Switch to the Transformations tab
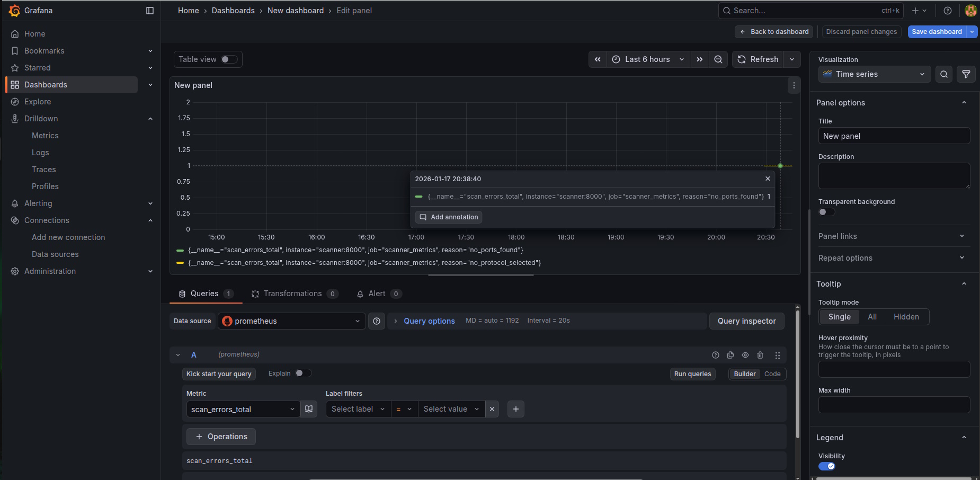 pyautogui.click(x=295, y=294)
